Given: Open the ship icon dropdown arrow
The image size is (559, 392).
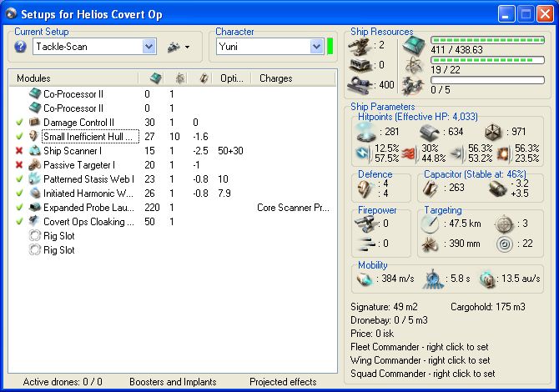Looking at the screenshot, I should 187,47.
